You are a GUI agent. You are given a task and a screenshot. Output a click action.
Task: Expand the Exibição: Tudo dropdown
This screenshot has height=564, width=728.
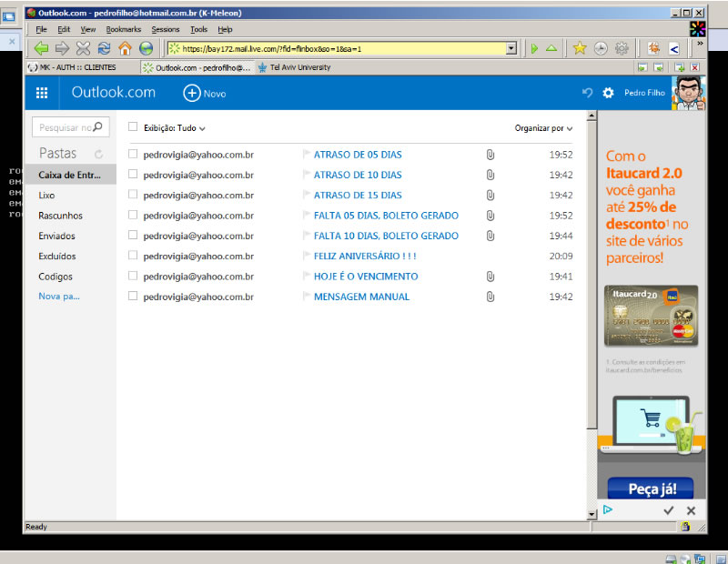pyautogui.click(x=175, y=128)
